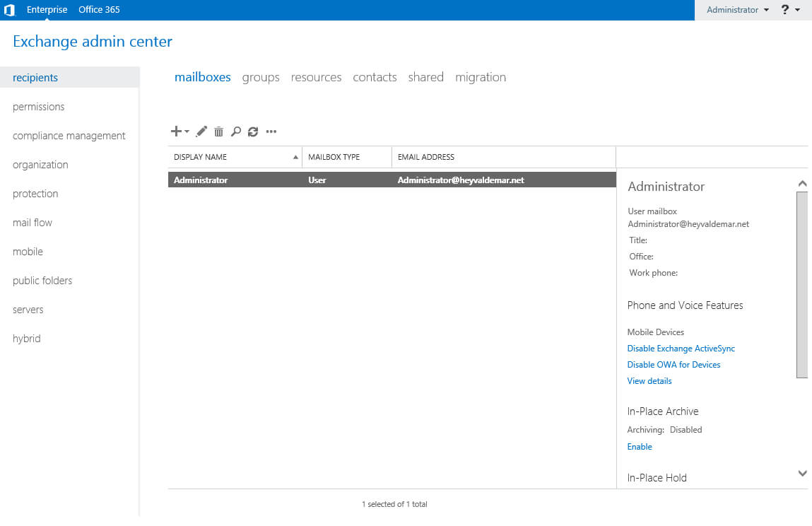Screen dimensions: 812x526
Task: Click Enable link under In-Place Archive
Action: (640, 446)
